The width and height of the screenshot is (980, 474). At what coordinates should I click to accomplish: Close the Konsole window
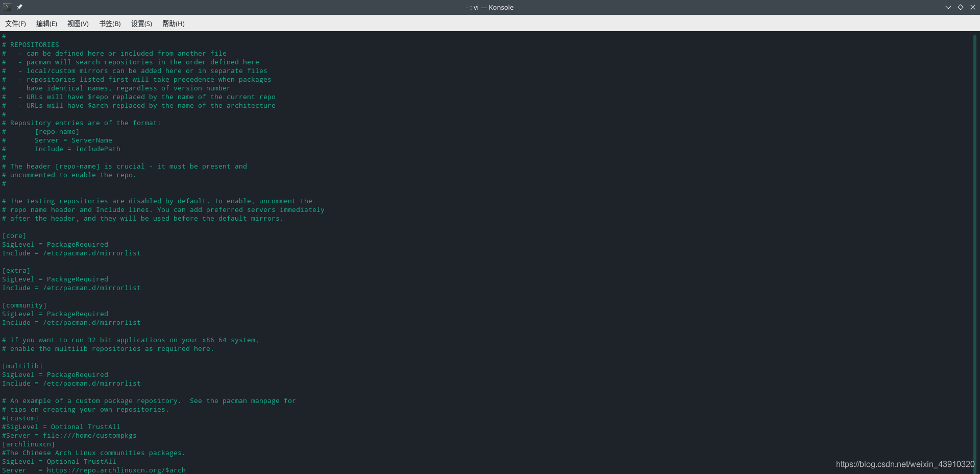tap(973, 7)
